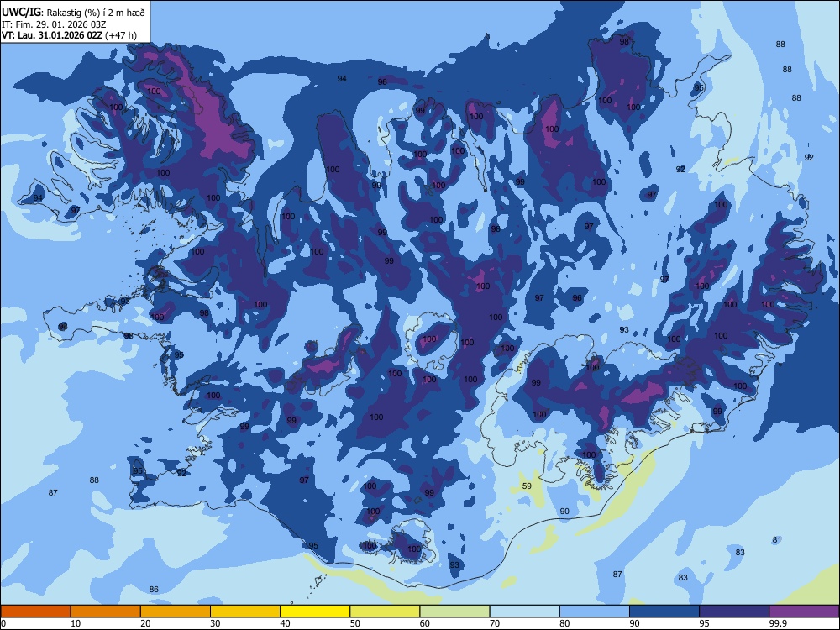The width and height of the screenshot is (840, 630).
Task: Click the legend tick label '70'
Action: point(495,623)
